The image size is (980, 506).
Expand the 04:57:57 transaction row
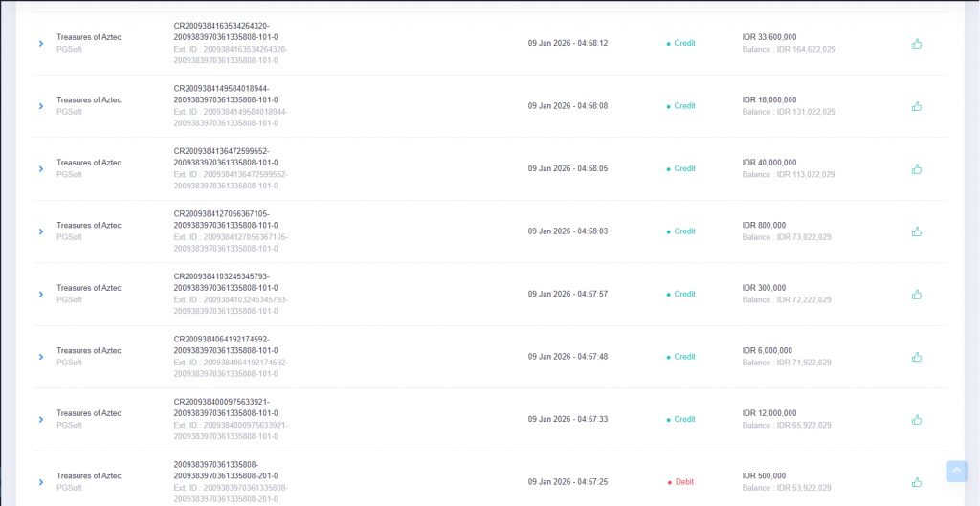click(41, 294)
